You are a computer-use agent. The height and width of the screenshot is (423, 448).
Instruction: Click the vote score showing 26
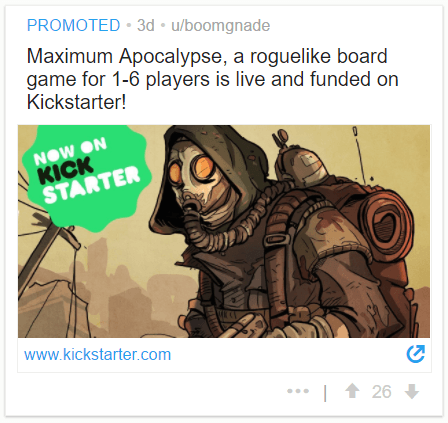point(381,392)
